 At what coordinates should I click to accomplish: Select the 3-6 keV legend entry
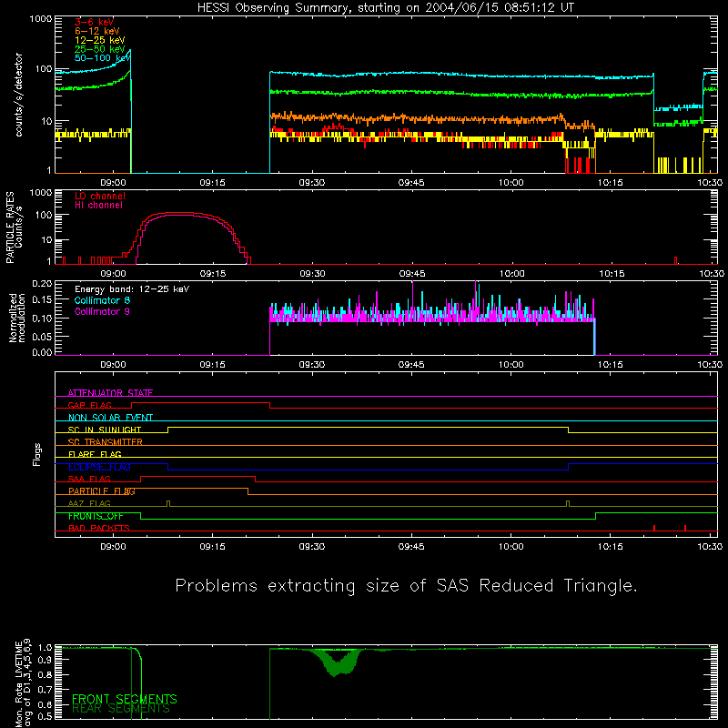(x=95, y=22)
